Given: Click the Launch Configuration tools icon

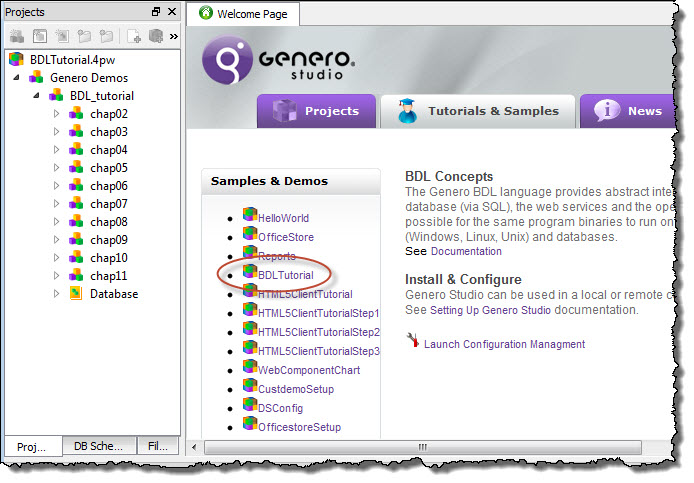Looking at the screenshot, I should pyautogui.click(x=413, y=343).
